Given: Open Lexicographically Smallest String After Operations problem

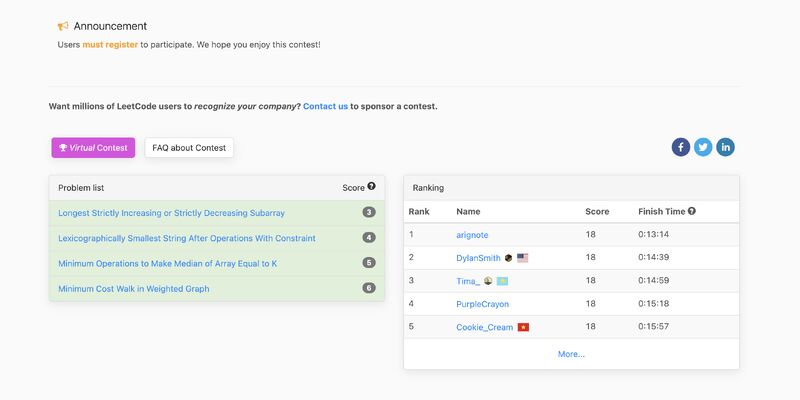Looking at the screenshot, I should coord(187,238).
